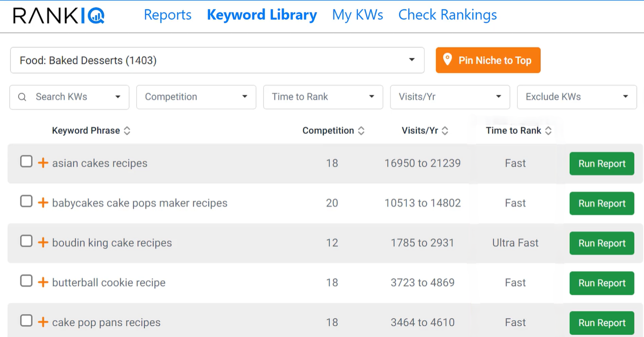Click 'asian cakes recipes' keyword text
This screenshot has height=337, width=644.
tap(100, 163)
